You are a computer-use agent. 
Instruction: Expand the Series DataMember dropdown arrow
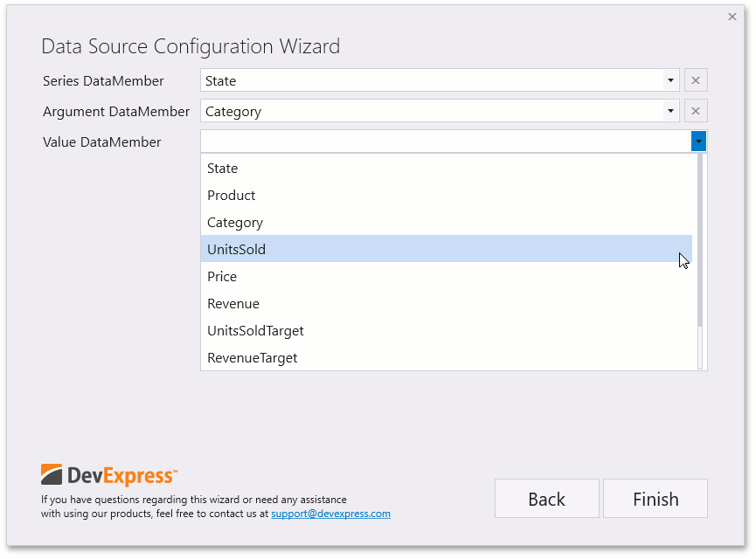coord(670,80)
